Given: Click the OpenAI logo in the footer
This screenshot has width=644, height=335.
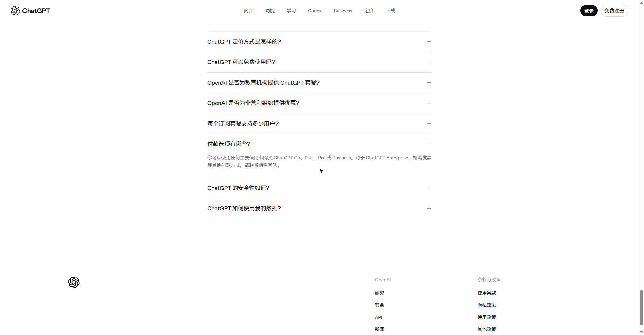Looking at the screenshot, I should [74, 282].
